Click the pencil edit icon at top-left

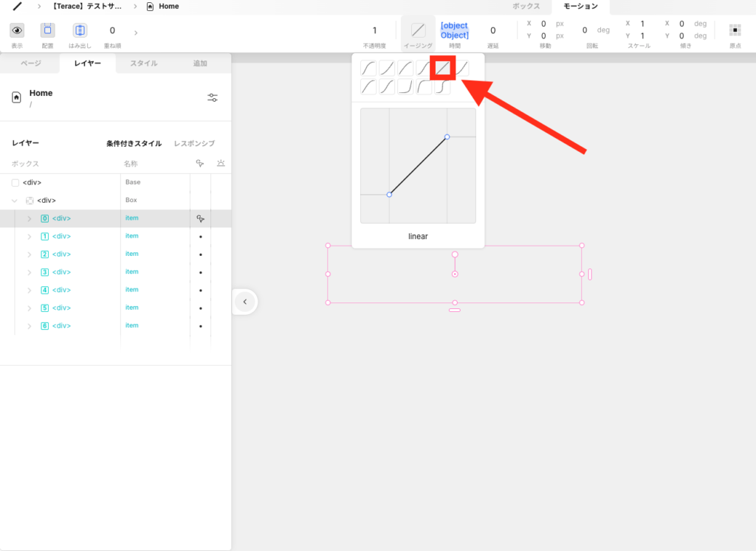17,7
